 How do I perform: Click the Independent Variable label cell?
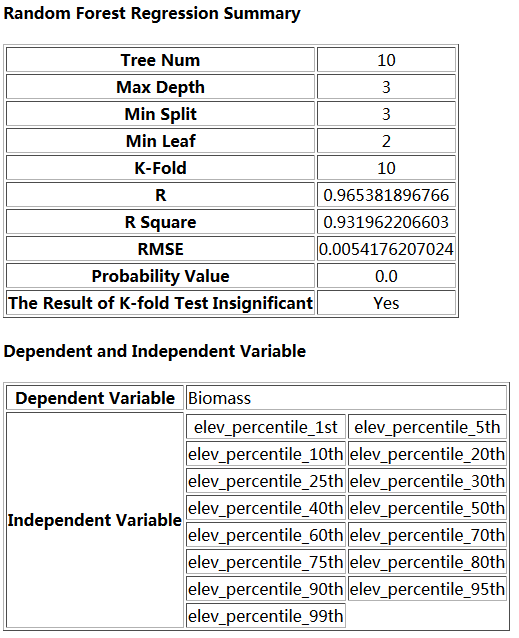(95, 520)
